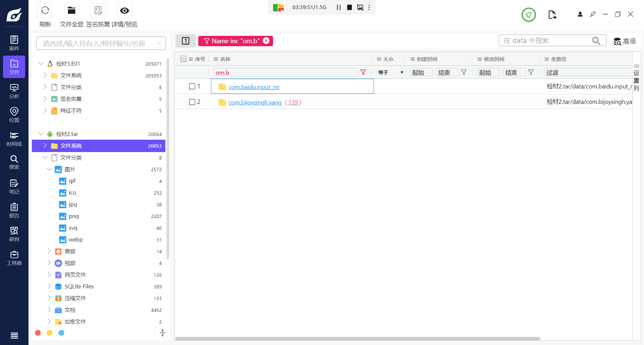This screenshot has height=345, width=644.
Task: Open the 分析 analysis sidebar panel
Action: click(x=14, y=91)
